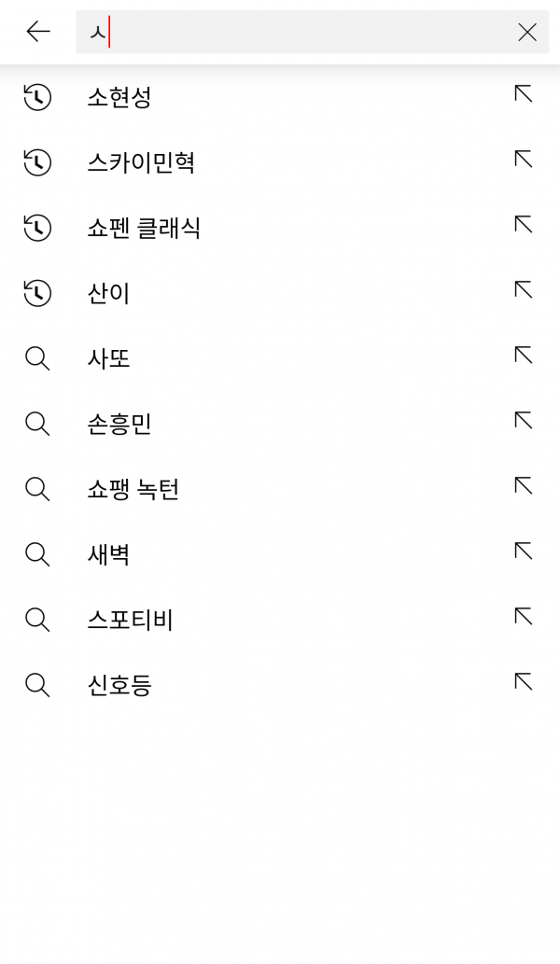Choose the 신호등 suggestion

click(x=119, y=685)
